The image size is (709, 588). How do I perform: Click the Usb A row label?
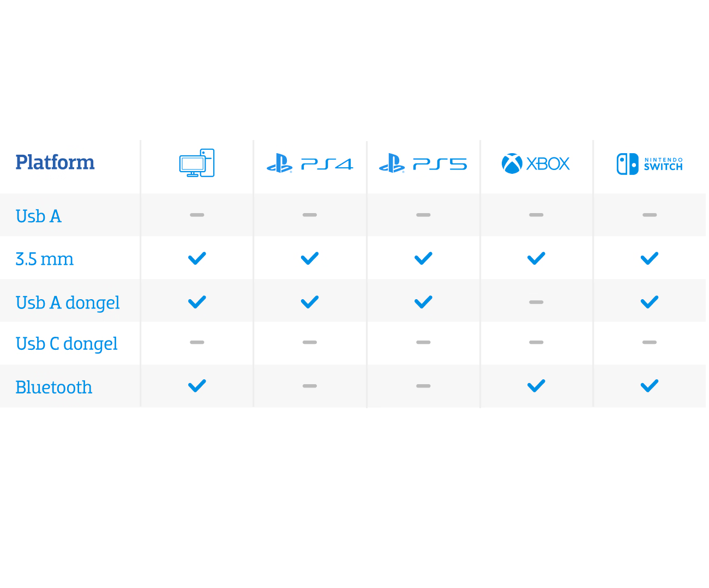pos(39,216)
